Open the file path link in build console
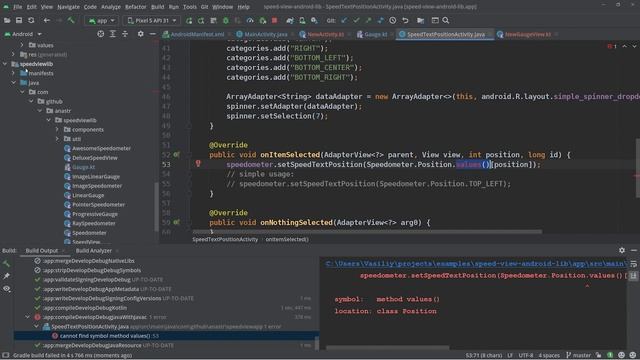The height and width of the screenshot is (360, 640). pos(476,264)
